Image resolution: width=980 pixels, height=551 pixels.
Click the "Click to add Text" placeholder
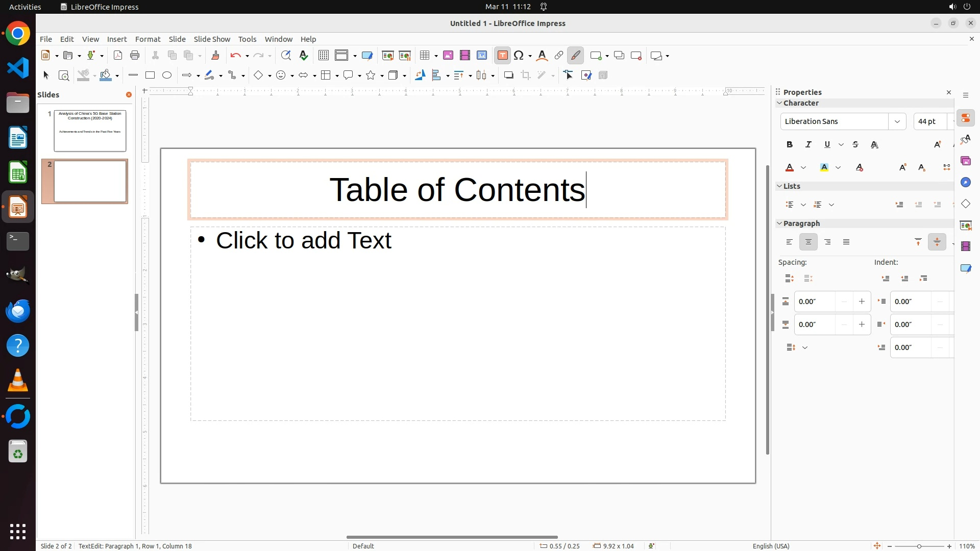(304, 241)
